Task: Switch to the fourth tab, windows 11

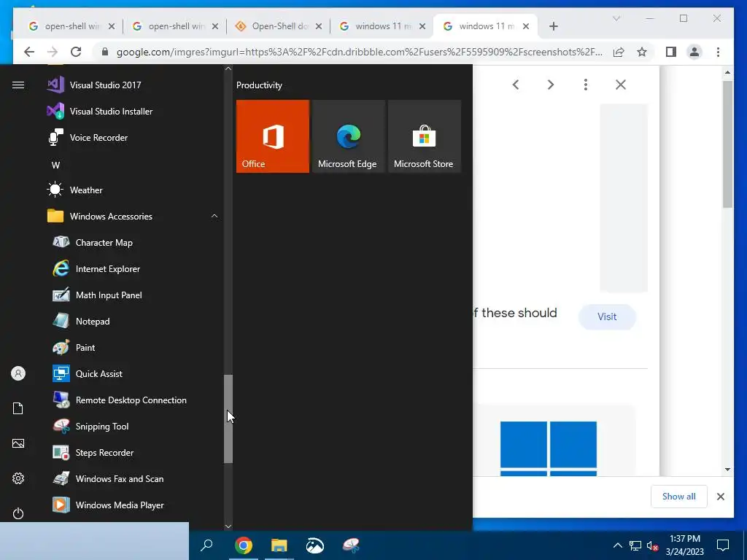Action: (382, 26)
